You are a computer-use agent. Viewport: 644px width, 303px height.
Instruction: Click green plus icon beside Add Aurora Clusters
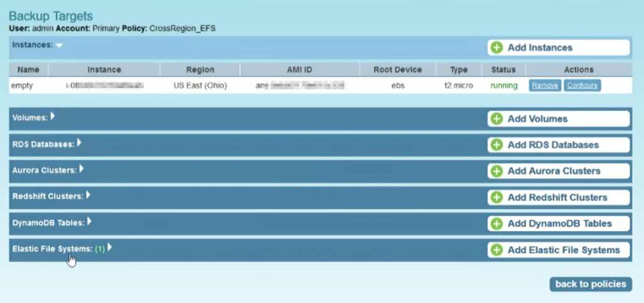point(497,171)
